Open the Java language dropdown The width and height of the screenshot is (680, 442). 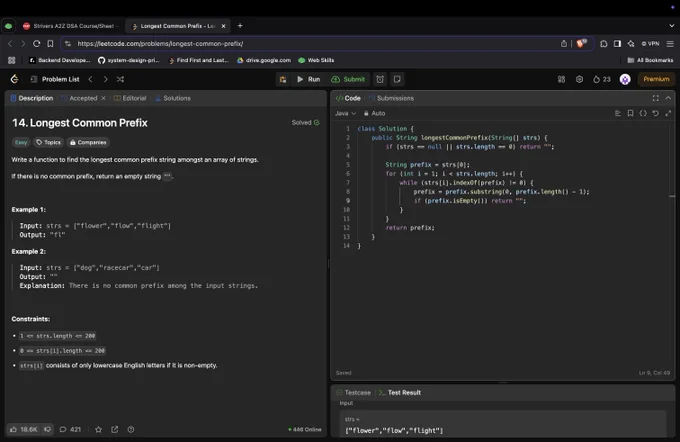click(345, 113)
